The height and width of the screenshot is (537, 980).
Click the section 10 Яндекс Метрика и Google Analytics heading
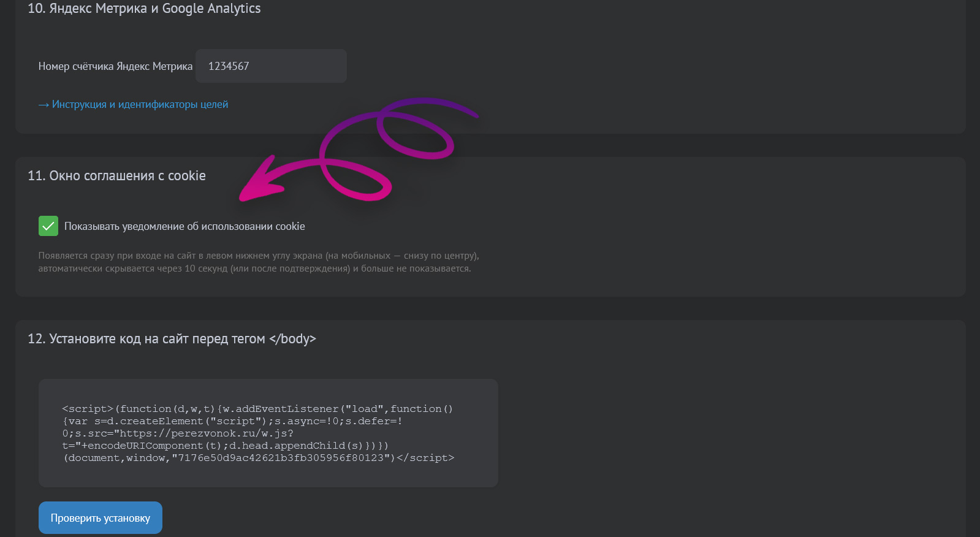coord(144,9)
